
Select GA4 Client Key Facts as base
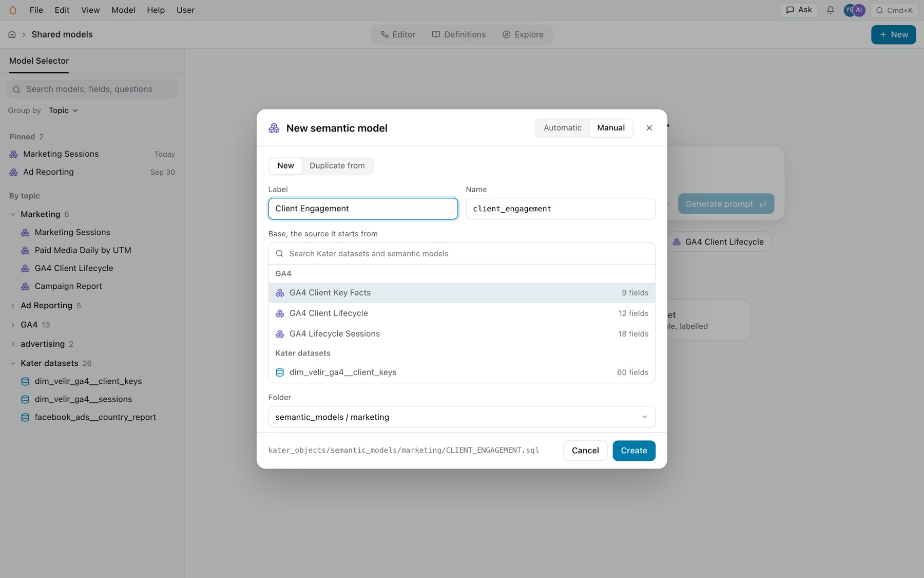(x=461, y=293)
